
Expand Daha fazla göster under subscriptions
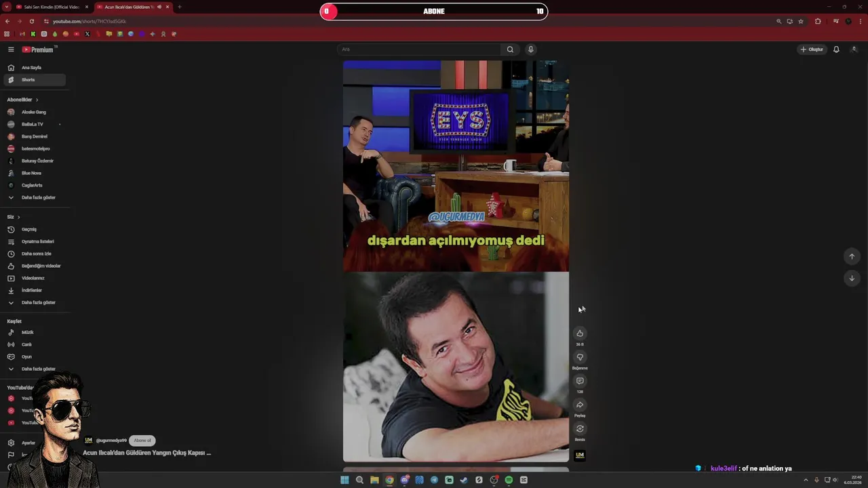pos(34,197)
